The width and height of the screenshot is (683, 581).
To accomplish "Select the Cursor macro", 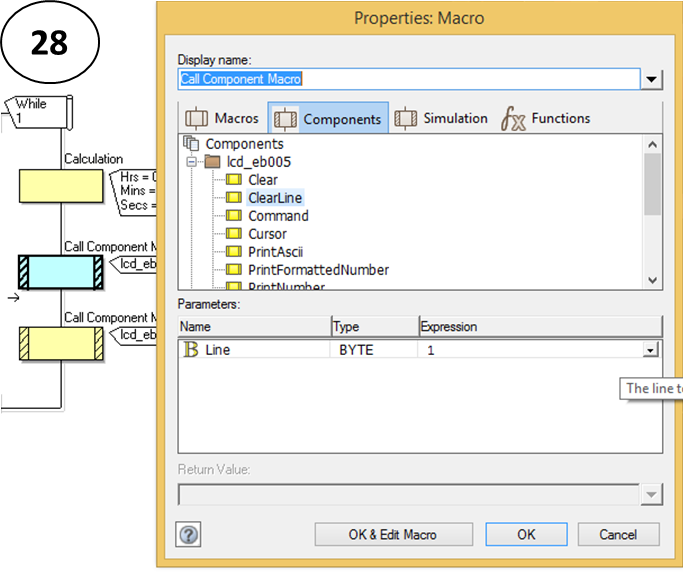I will (x=267, y=234).
